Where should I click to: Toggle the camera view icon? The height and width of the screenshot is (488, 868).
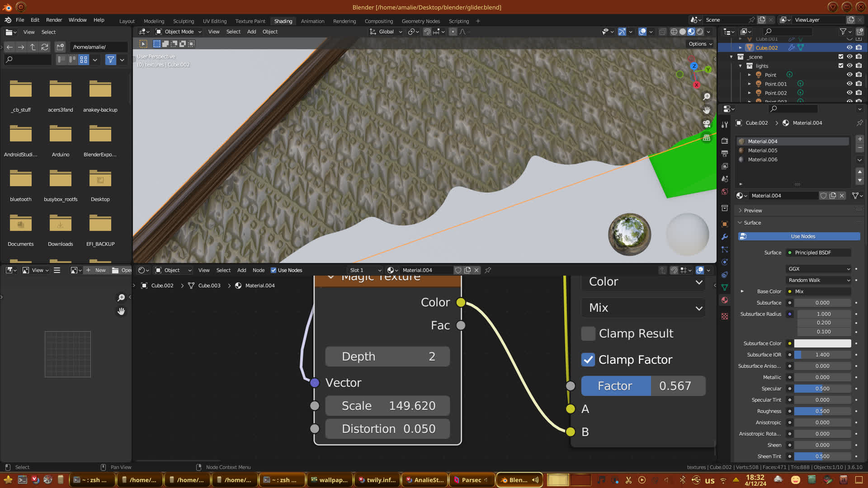coord(707,124)
